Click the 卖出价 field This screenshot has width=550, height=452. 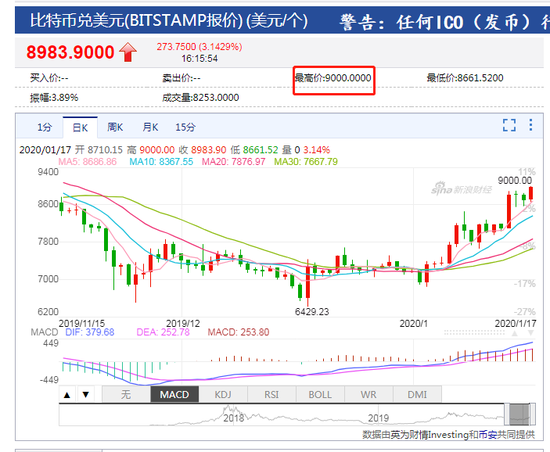click(181, 77)
